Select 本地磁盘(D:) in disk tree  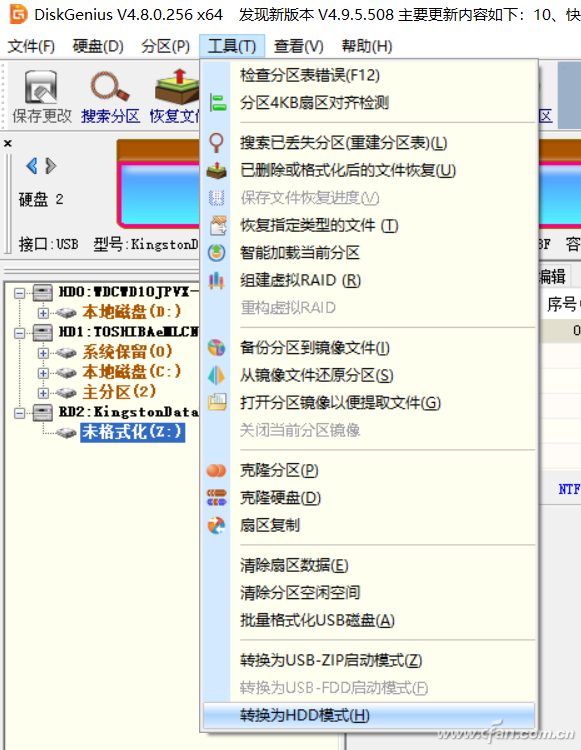tap(132, 312)
